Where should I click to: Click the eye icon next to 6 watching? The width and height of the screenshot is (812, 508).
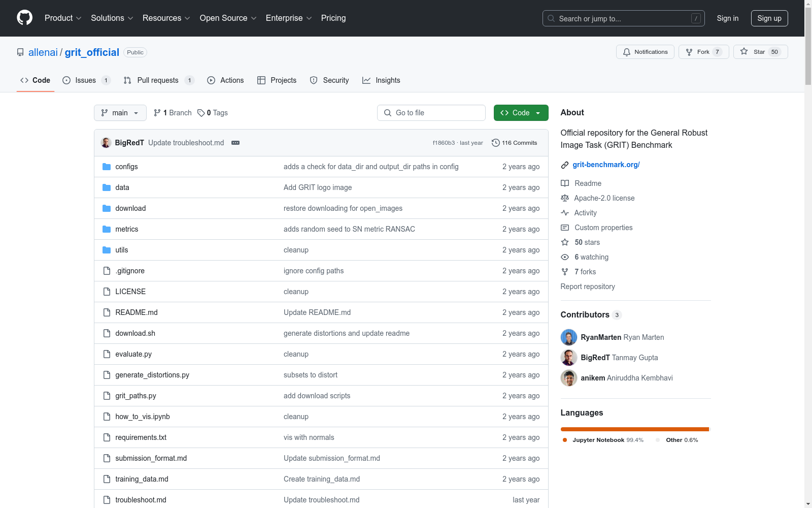565,257
